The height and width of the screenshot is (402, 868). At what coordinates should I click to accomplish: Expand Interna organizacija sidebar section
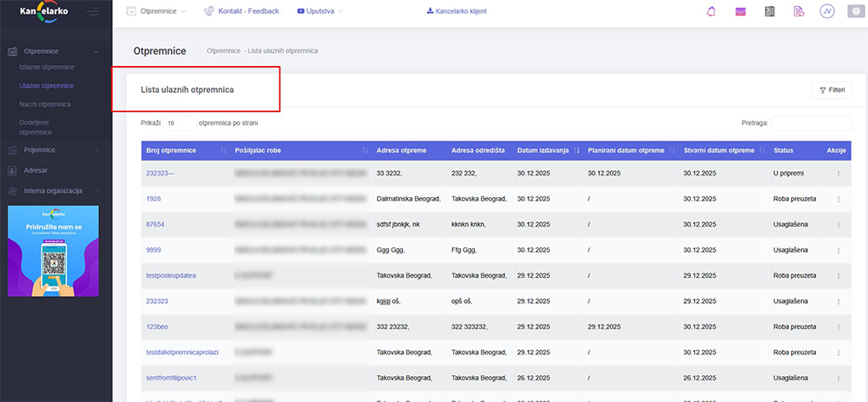click(53, 190)
